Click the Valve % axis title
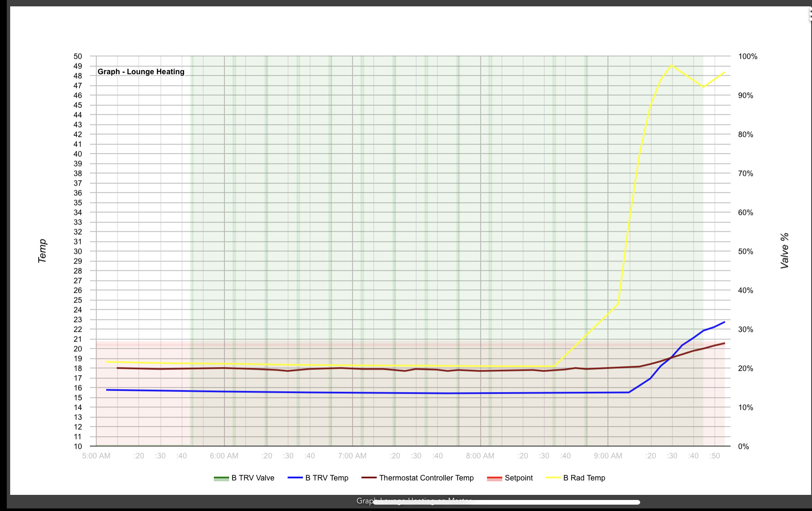Viewport: 812px width, 511px height. (785, 251)
